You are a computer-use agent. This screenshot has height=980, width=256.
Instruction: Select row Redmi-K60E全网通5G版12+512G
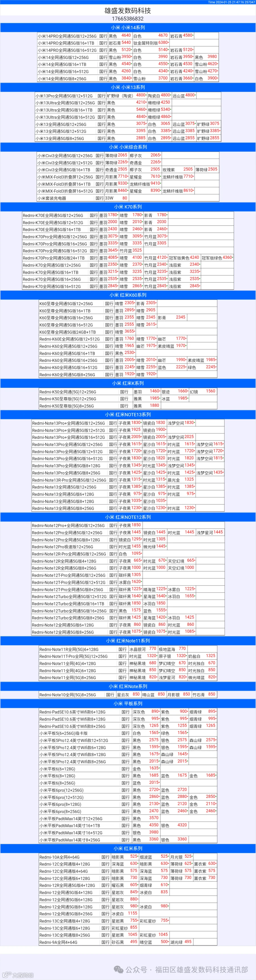(128, 339)
